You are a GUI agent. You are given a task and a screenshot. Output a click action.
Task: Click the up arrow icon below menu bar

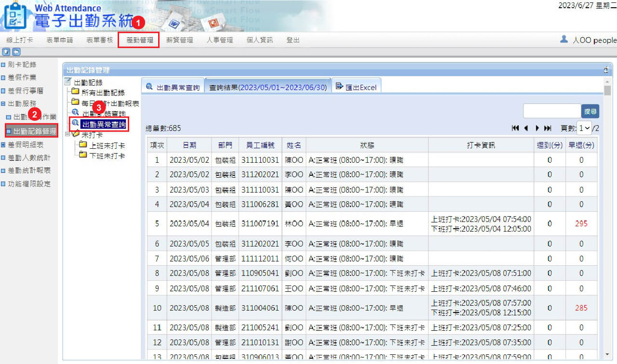(x=6, y=52)
